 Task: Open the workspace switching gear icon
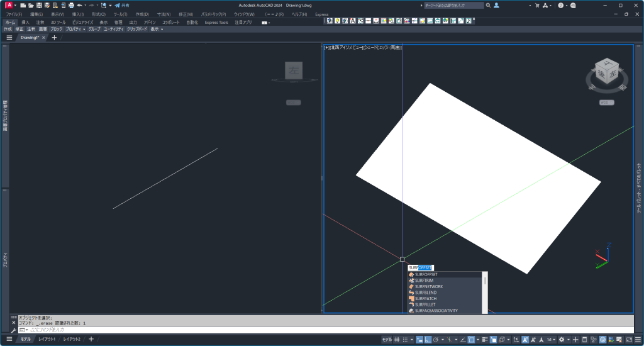562,340
